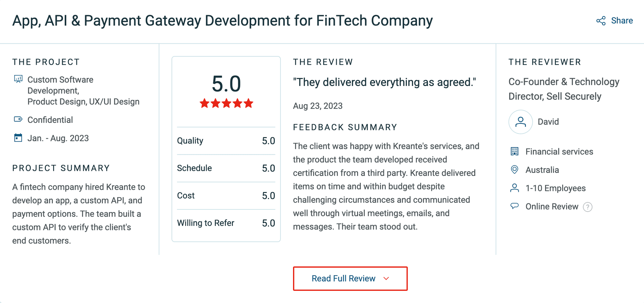The width and height of the screenshot is (644, 303).
Task: Click the Willing to Refer rating row
Action: 226,223
